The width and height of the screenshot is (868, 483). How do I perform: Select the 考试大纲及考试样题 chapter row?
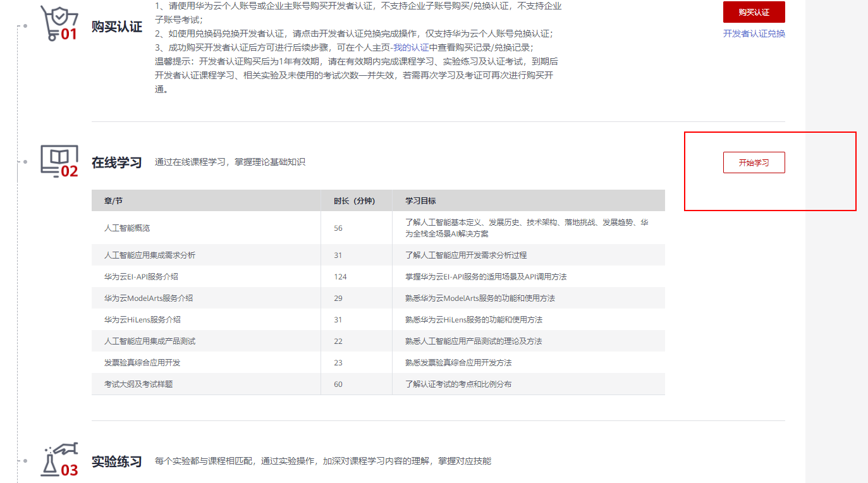[138, 384]
